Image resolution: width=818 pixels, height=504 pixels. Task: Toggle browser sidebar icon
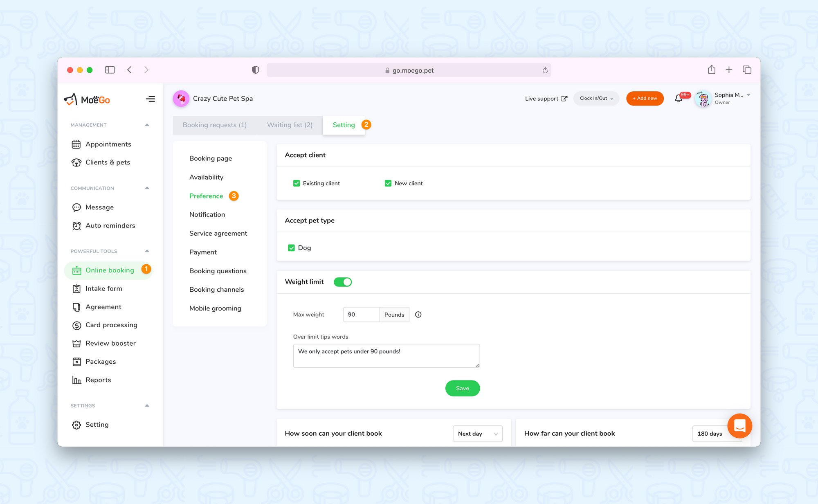(x=110, y=70)
